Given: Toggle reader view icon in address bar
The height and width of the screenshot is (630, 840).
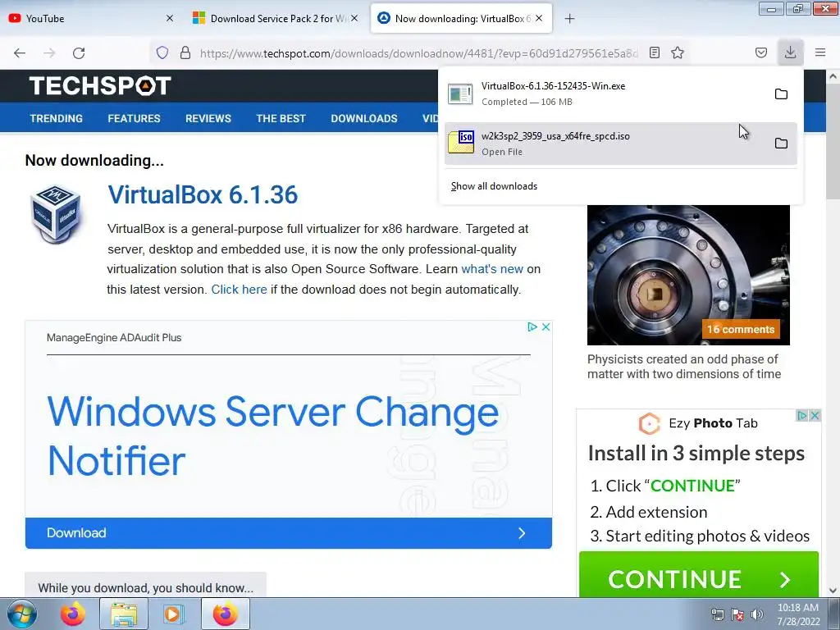Looking at the screenshot, I should click(654, 52).
